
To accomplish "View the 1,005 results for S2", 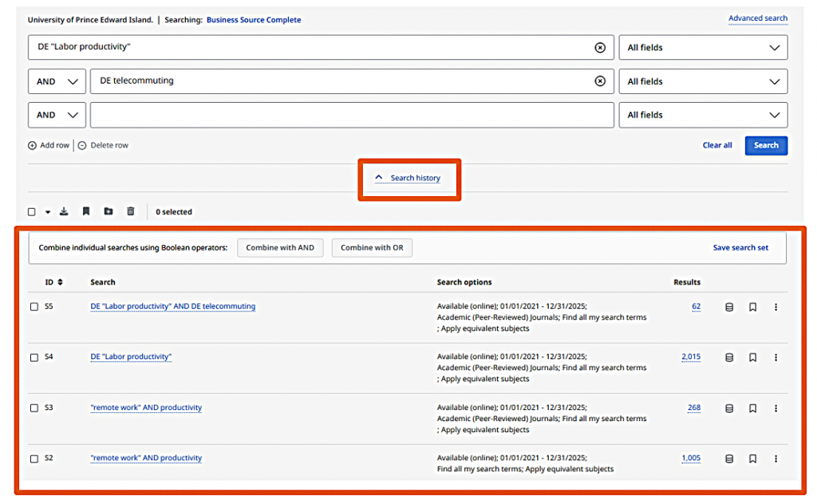I will (x=691, y=458).
